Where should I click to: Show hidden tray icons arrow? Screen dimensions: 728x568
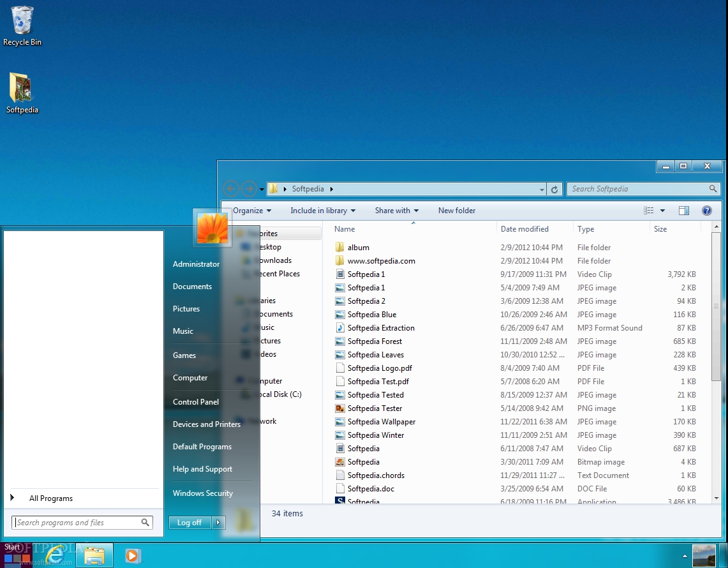pos(685,555)
